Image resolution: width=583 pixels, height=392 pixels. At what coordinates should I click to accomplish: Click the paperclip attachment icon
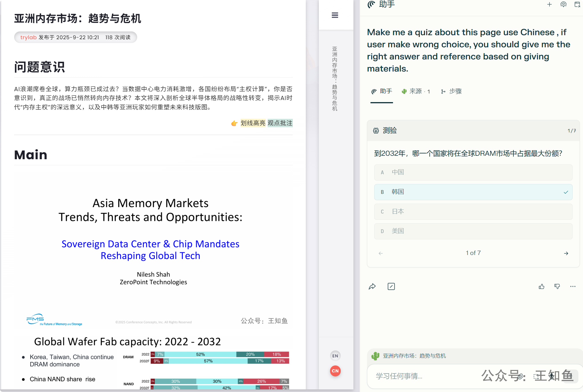520,376
